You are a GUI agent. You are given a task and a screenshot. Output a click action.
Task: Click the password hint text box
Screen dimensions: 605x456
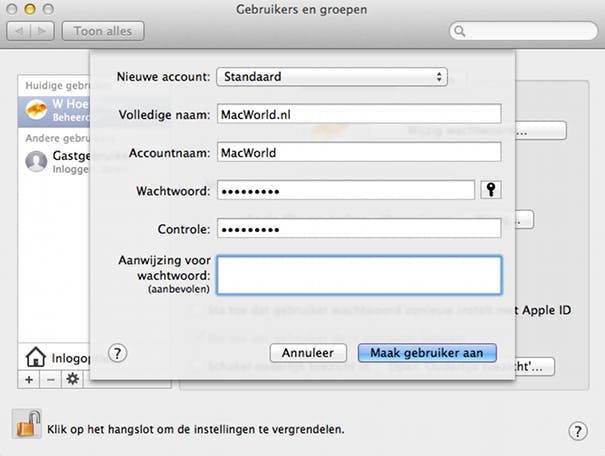[x=358, y=275]
